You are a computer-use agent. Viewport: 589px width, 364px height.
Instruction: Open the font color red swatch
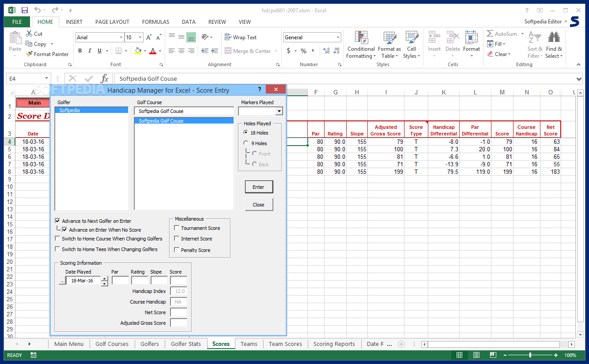pos(153,51)
